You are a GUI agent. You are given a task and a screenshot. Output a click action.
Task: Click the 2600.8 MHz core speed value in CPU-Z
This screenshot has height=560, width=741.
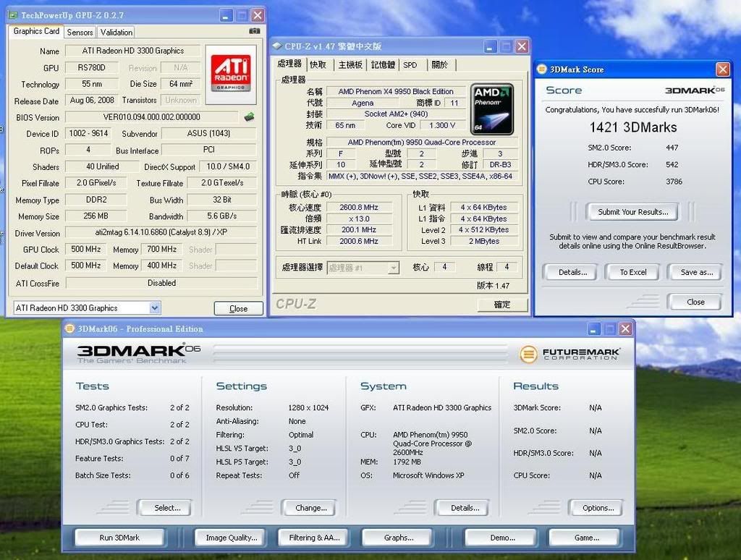click(359, 207)
